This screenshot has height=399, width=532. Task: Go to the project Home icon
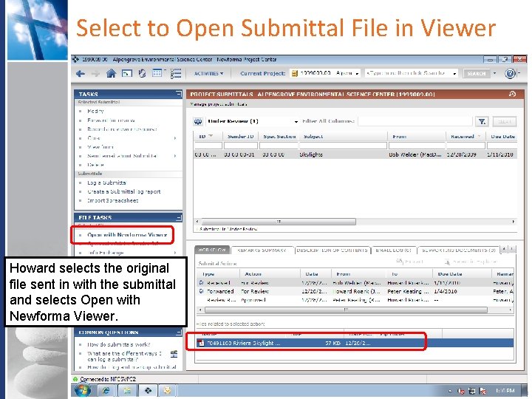point(111,73)
